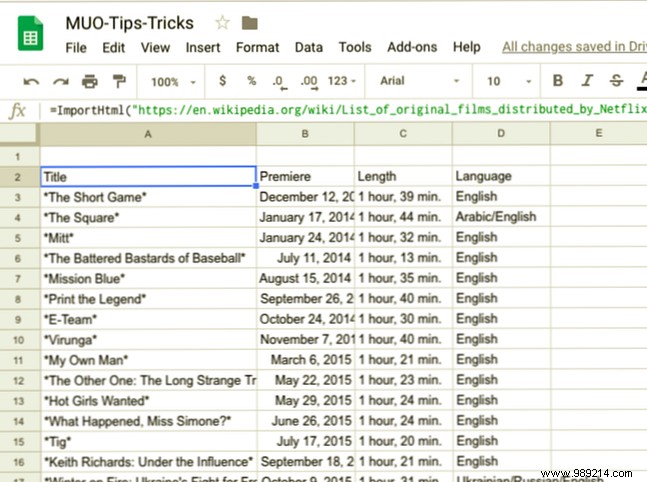Image resolution: width=647 pixels, height=482 pixels.
Task: Open the Edit menu
Action: coord(113,47)
